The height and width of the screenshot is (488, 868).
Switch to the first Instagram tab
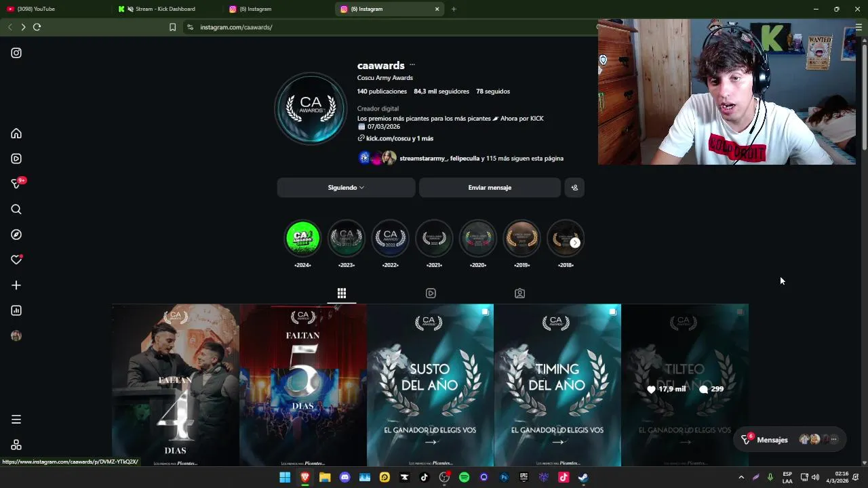(278, 9)
